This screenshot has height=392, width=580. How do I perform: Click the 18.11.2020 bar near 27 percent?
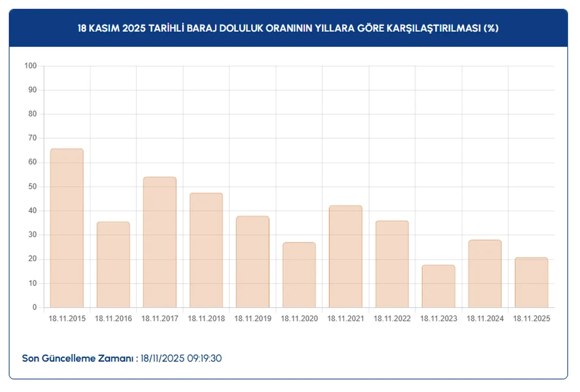point(299,274)
